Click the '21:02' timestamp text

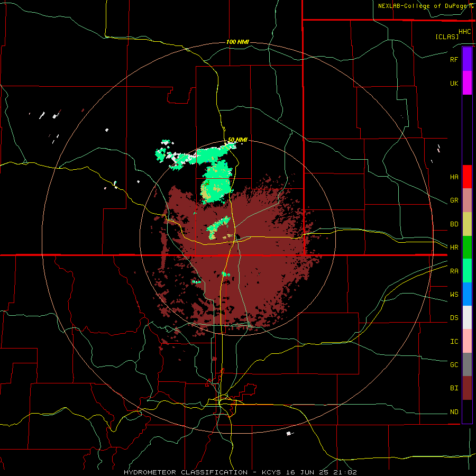tap(344, 472)
